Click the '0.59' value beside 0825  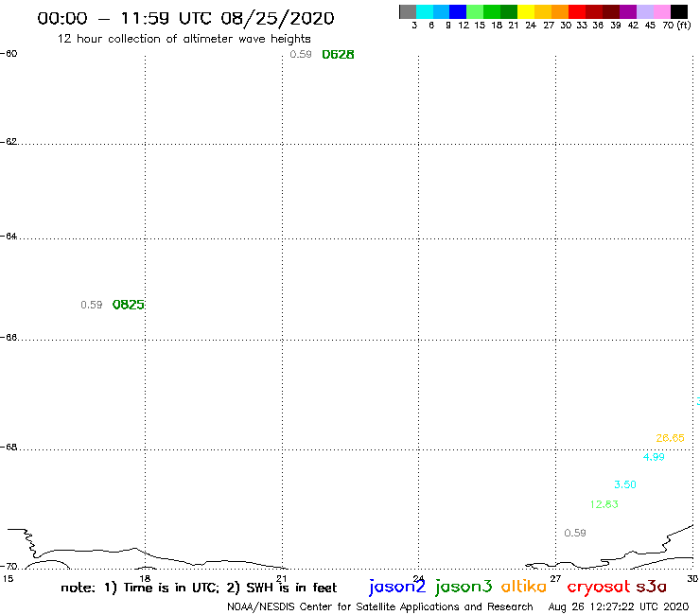[92, 305]
